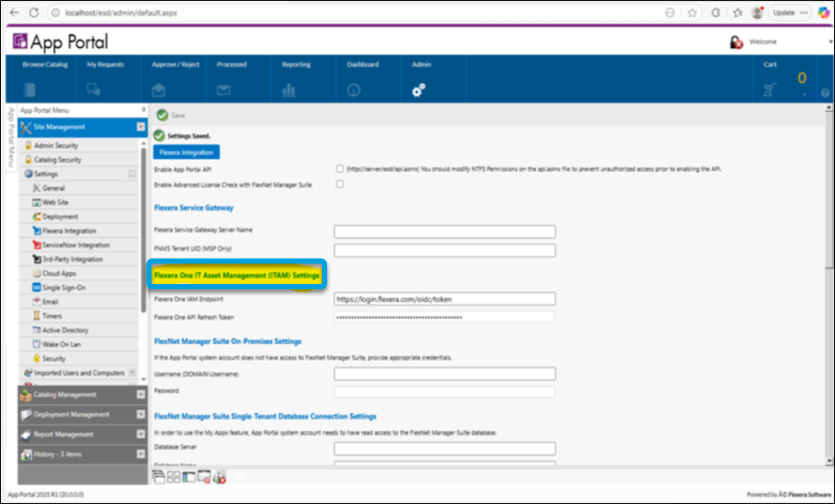Select Single Sign-On in the tree
The width and height of the screenshot is (835, 504).
[64, 288]
